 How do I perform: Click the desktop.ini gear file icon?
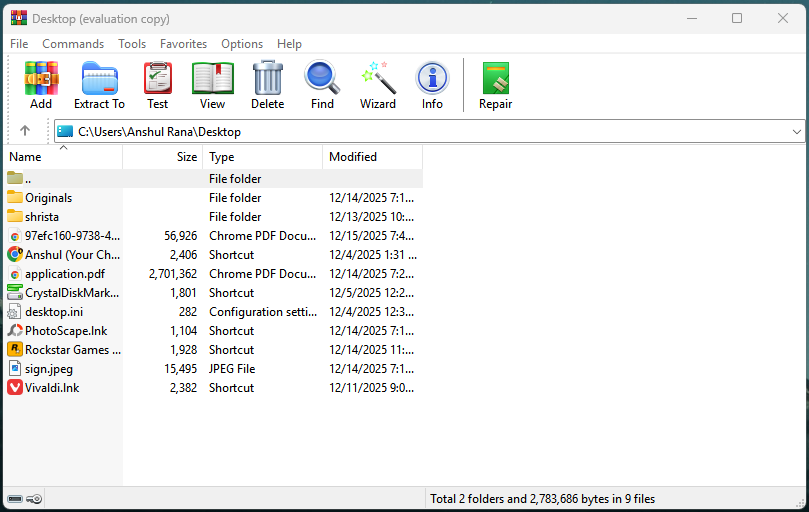pos(15,312)
